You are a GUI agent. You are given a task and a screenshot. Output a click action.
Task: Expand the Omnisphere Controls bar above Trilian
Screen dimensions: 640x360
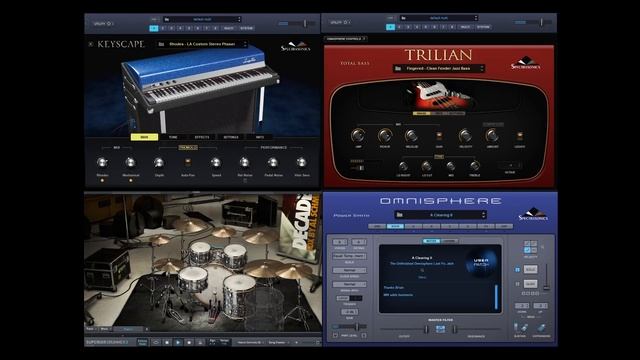(345, 39)
